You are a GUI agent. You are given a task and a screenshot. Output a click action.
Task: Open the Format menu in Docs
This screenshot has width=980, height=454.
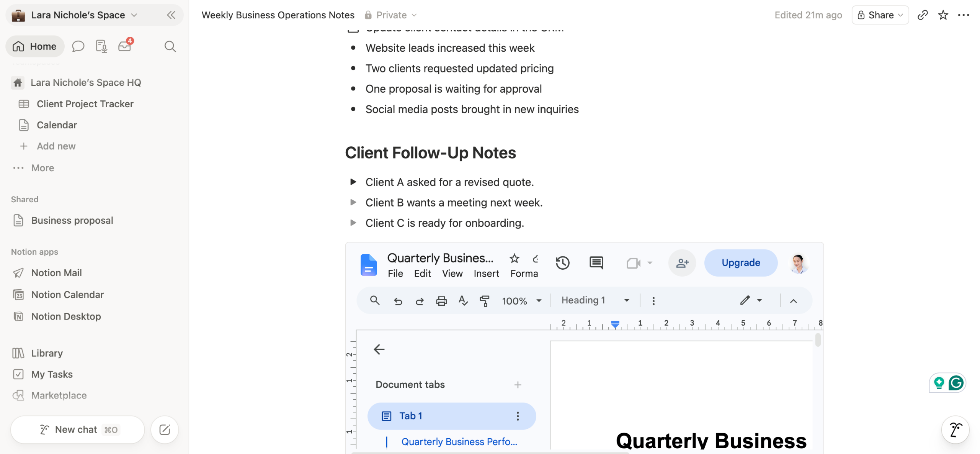[x=524, y=274]
